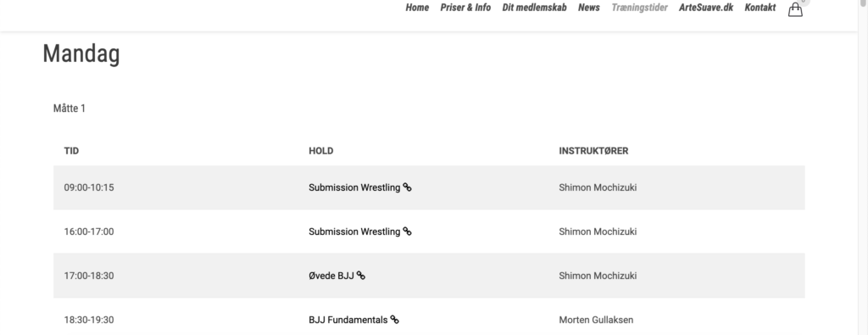
Task: Open the 16:00-17:00 Submission Wrestling class link
Action: click(x=354, y=232)
